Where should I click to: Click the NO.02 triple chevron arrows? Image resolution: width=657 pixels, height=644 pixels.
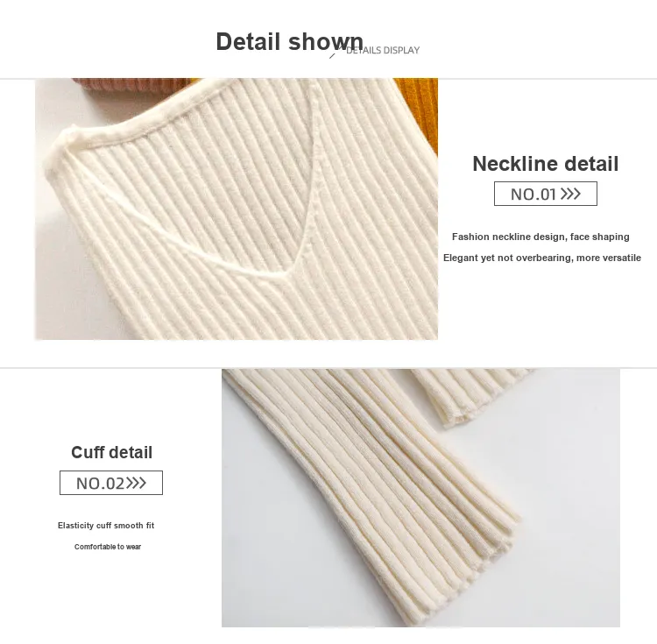click(x=136, y=483)
